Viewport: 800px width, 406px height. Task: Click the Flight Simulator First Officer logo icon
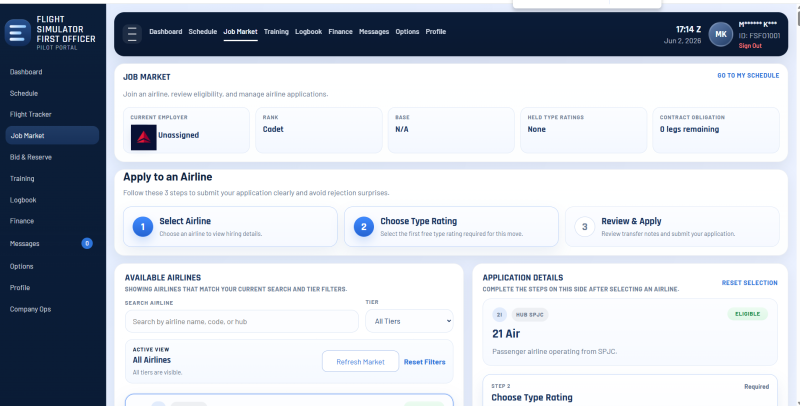18,33
